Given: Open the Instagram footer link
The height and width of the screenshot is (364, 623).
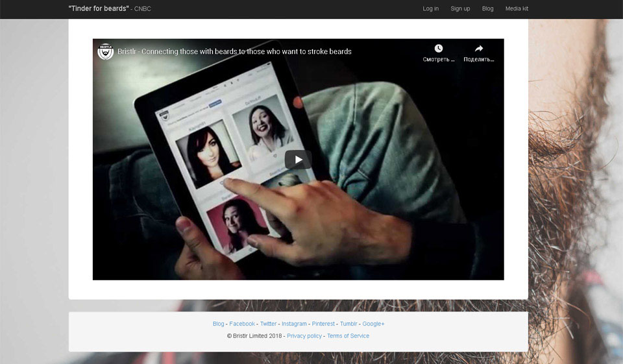Looking at the screenshot, I should tap(294, 324).
